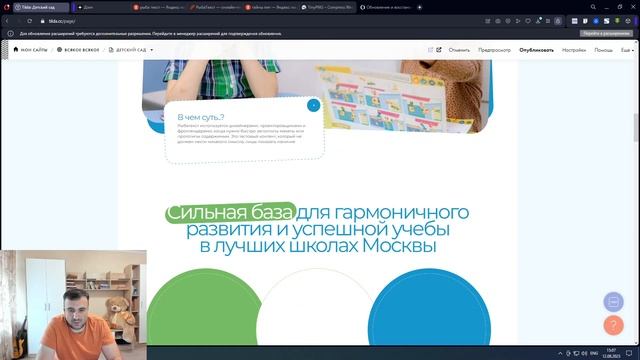Click the page vertical scrollbar thumb

tap(636, 127)
